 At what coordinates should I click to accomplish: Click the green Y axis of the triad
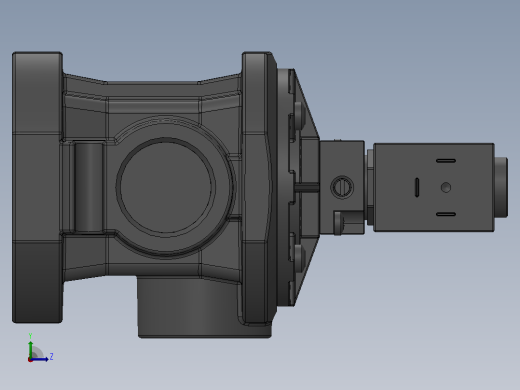[31, 349]
